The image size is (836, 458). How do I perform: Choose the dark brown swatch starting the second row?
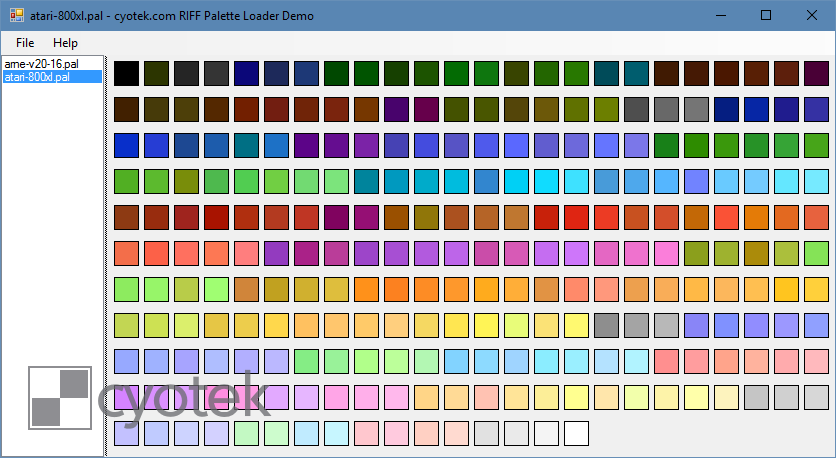point(126,109)
